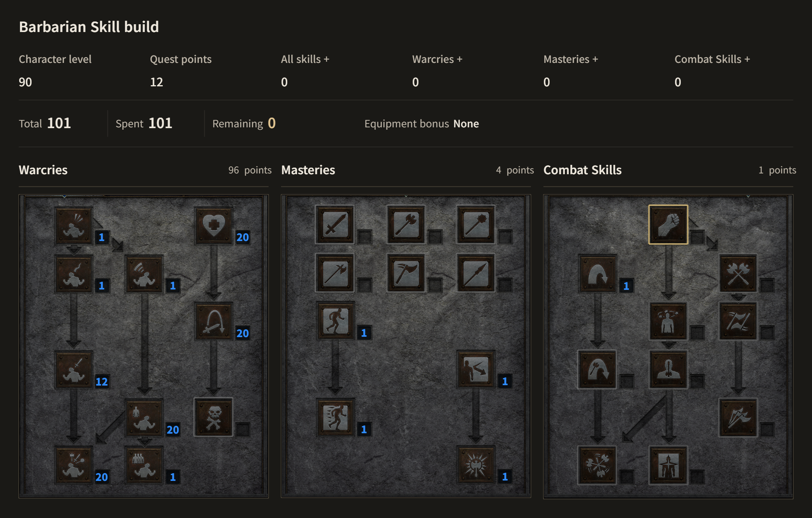Click the Remaining 0 points value
This screenshot has width=812, height=518.
(x=272, y=123)
